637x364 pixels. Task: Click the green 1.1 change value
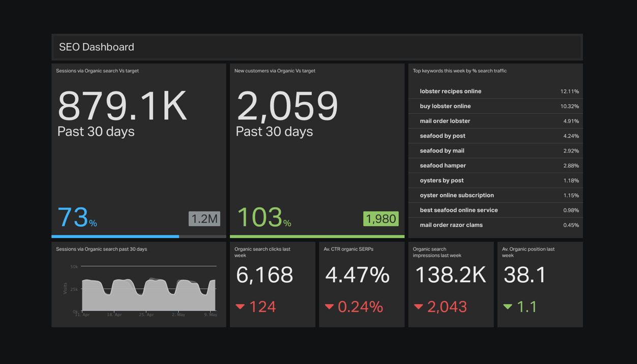[527, 307]
